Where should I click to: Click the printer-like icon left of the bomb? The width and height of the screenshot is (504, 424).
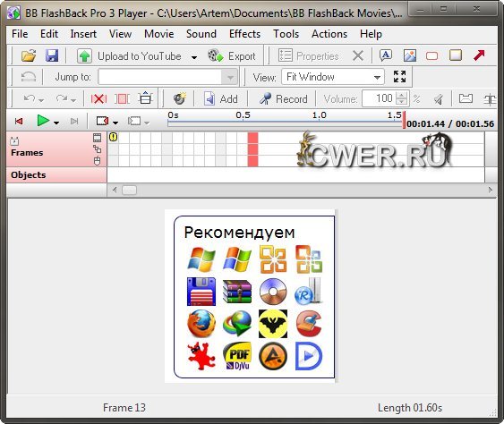coord(145,98)
